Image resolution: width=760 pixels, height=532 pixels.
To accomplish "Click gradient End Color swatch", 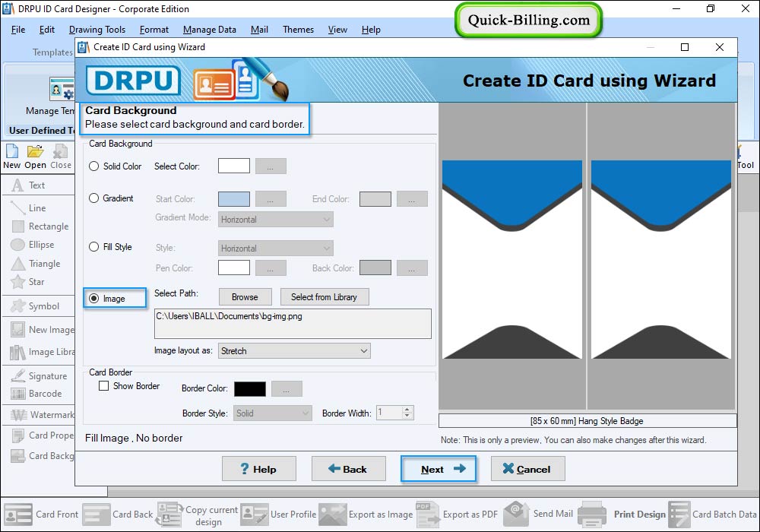I will click(x=375, y=199).
